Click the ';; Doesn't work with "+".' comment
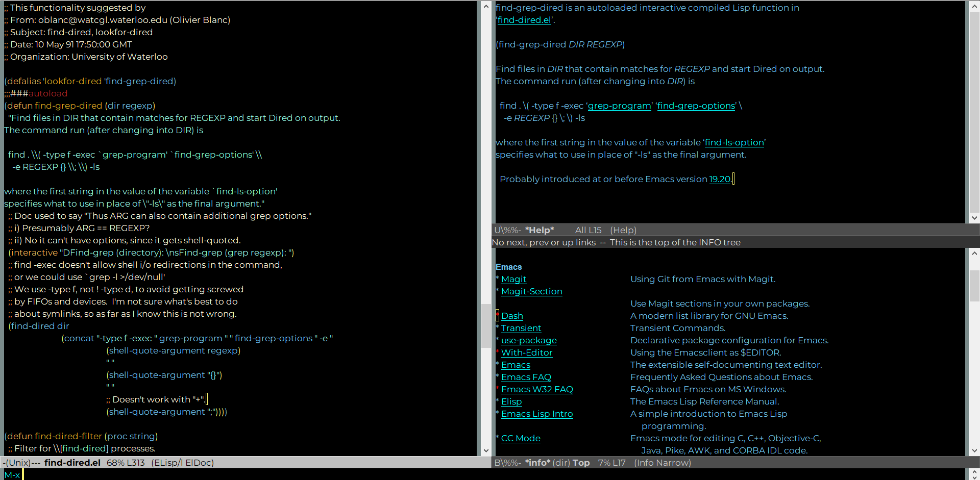This screenshot has height=480, width=980. [155, 399]
